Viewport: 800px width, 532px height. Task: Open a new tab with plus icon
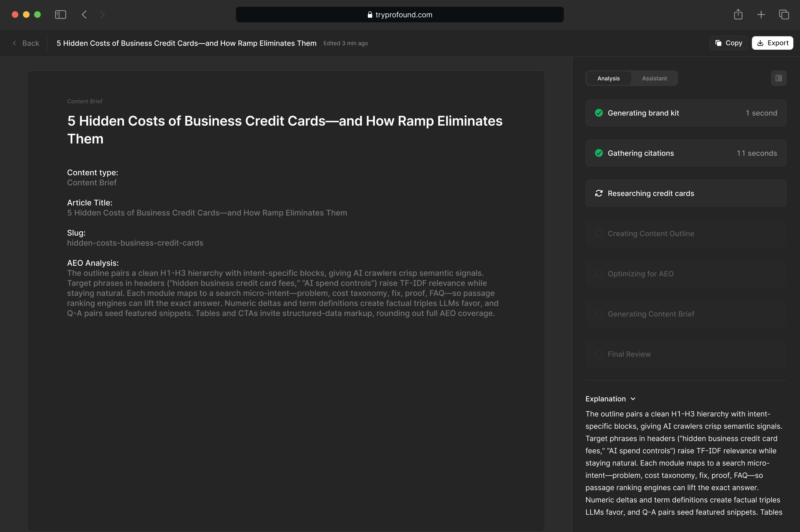tap(761, 15)
